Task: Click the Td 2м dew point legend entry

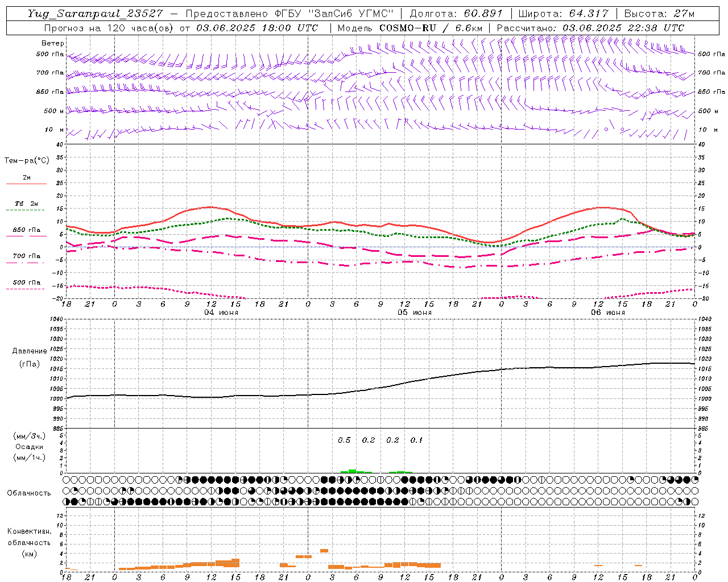Action: [x=27, y=203]
